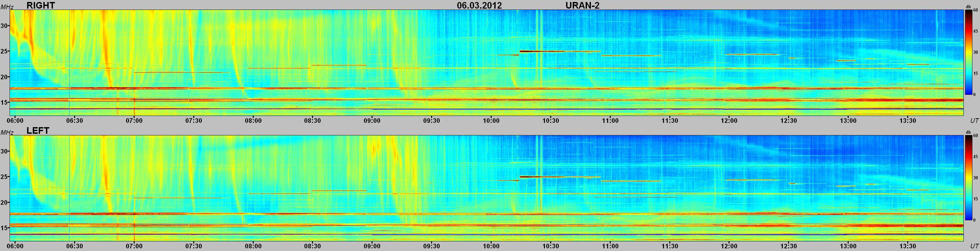This screenshot has height=251, width=980.
Task: Click the LEFT panel dB color scale bar
Action: 968,177
